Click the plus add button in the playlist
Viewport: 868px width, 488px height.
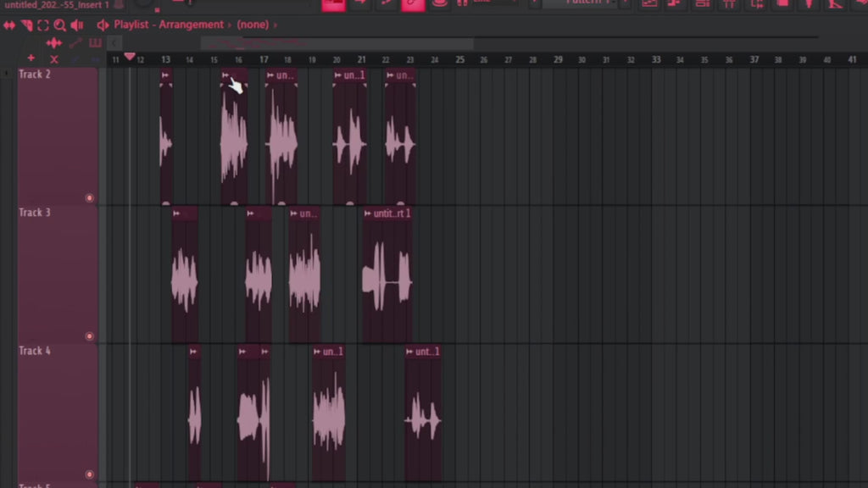[x=31, y=59]
